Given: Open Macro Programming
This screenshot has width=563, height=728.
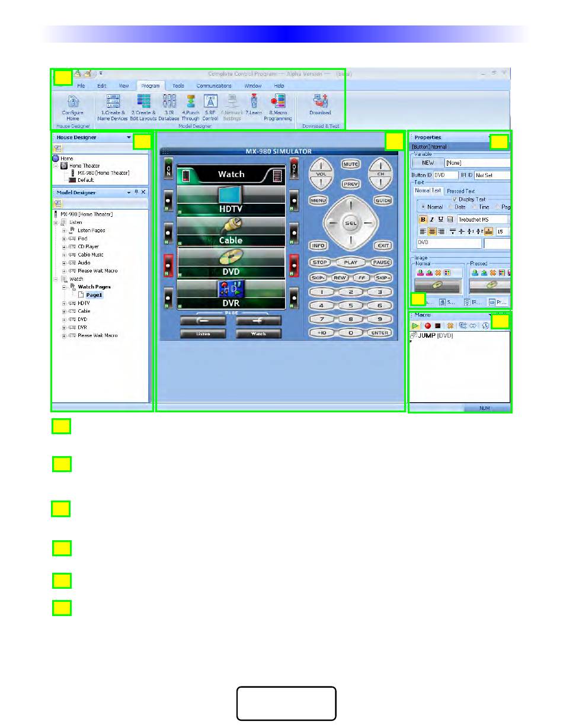Looking at the screenshot, I should 277,107.
